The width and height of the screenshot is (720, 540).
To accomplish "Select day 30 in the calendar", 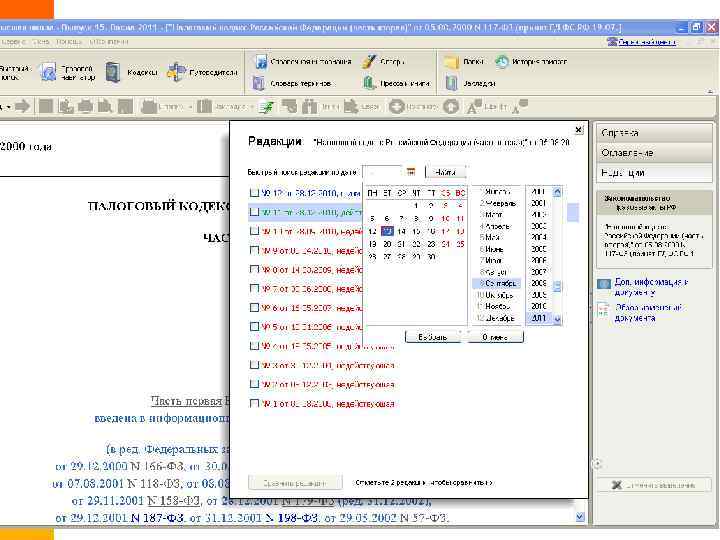I will coord(431,257).
